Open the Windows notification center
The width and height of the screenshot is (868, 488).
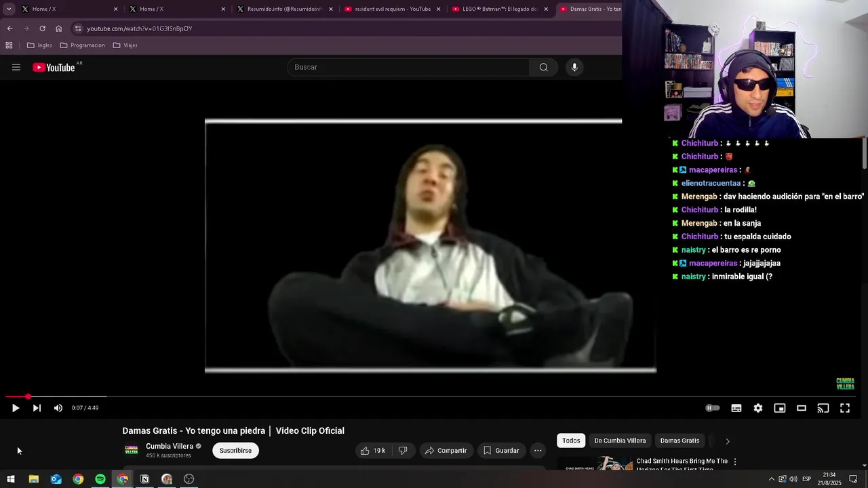click(x=853, y=479)
